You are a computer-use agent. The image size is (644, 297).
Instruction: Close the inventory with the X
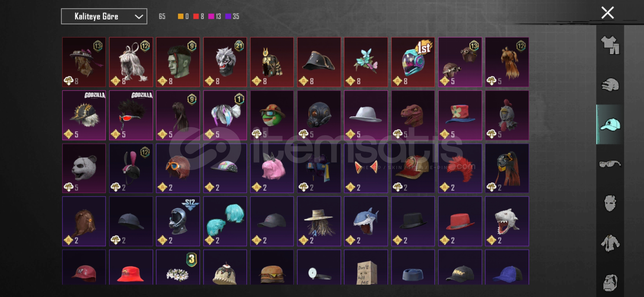(608, 13)
